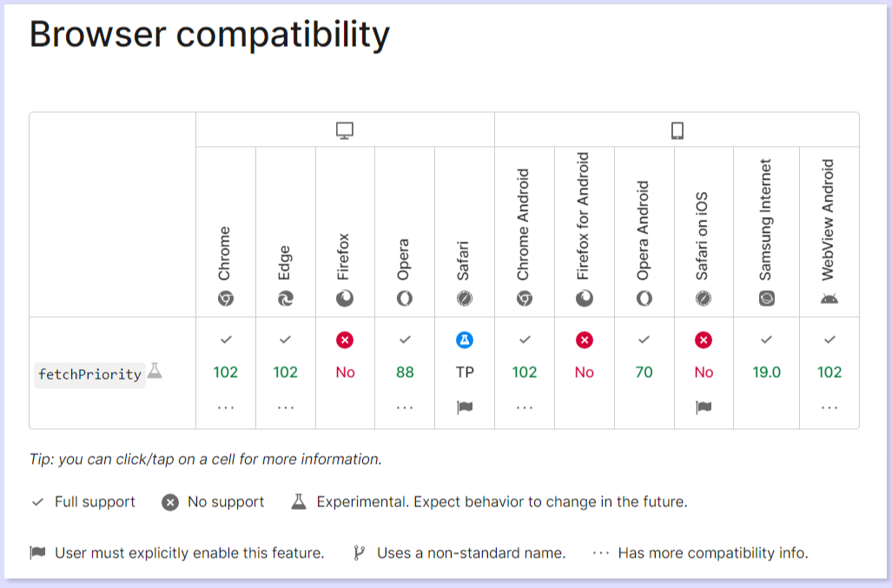Click the Samsung Internet logo icon
This screenshot has height=588, width=892.
point(766,299)
